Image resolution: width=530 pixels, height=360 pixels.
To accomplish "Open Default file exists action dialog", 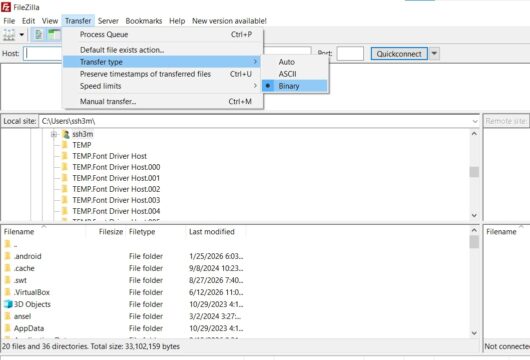I will coord(163,50).
